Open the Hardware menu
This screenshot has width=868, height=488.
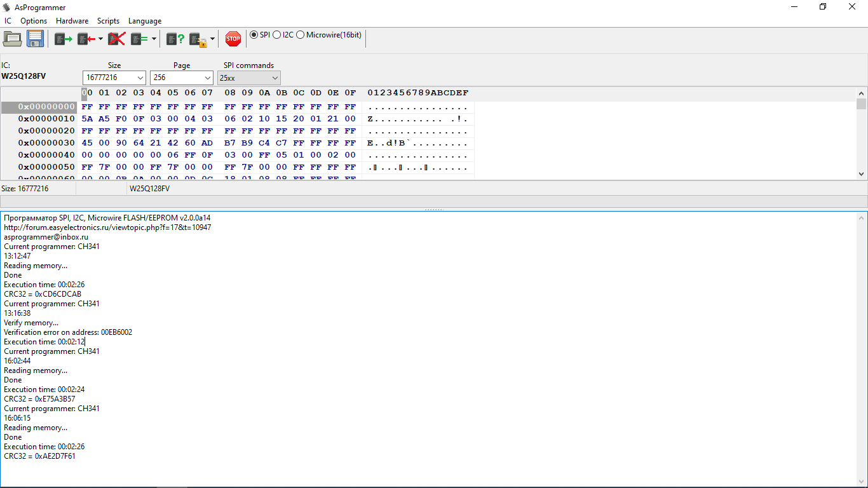[x=72, y=21]
